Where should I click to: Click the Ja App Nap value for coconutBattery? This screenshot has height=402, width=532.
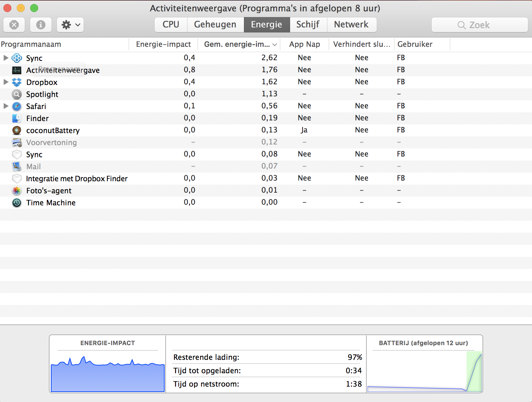[304, 130]
